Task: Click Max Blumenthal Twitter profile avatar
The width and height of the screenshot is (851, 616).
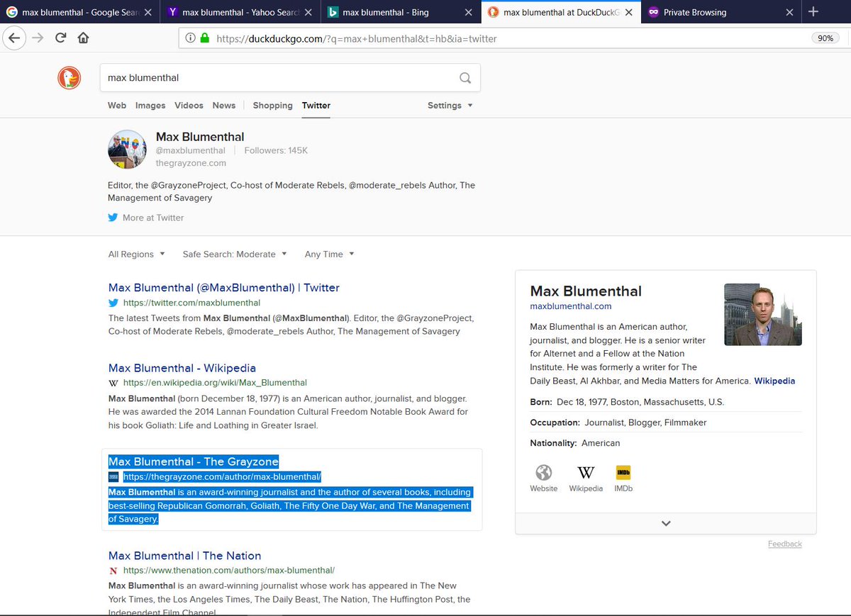Action: pos(127,149)
